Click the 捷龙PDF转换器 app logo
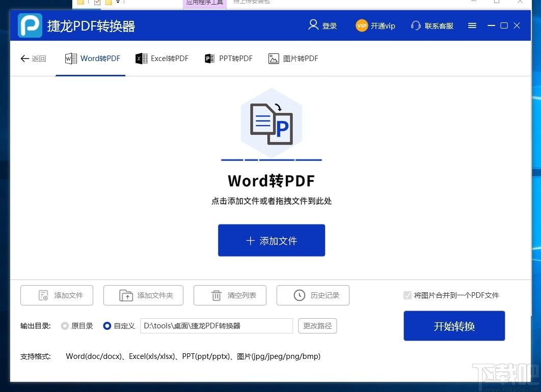 (30, 25)
